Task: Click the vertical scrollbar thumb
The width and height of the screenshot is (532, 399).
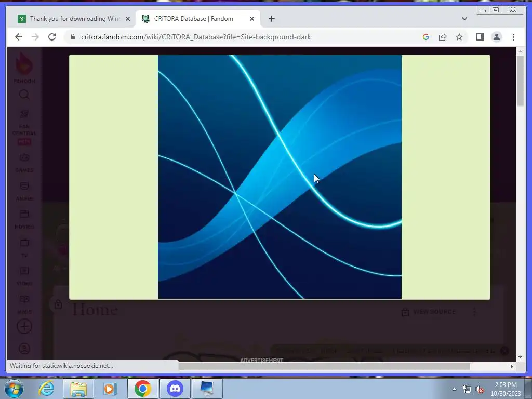Action: tap(520, 81)
